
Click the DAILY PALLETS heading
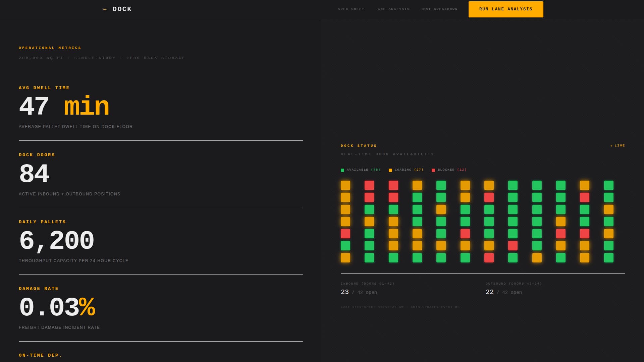pos(43,222)
